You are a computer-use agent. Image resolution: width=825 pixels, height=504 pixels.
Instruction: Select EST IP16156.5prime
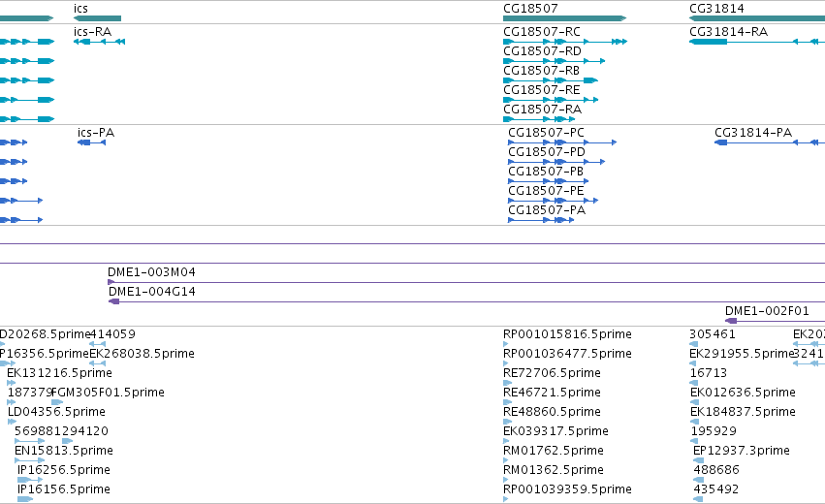(64, 489)
